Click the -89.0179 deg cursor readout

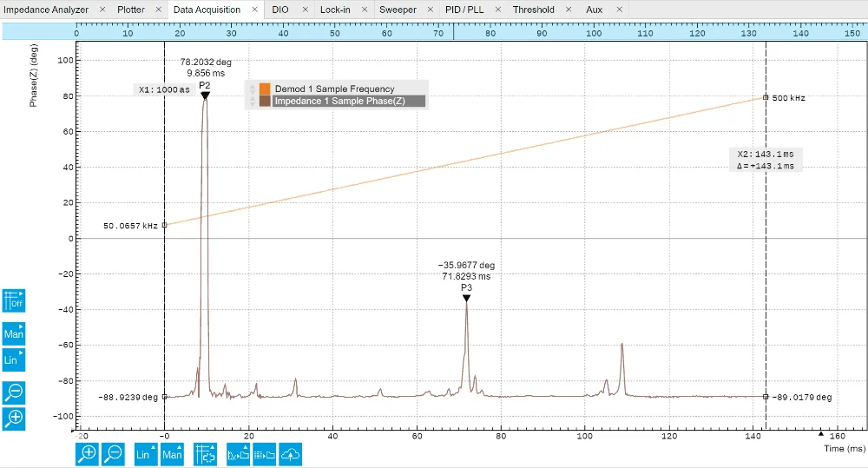(x=801, y=397)
